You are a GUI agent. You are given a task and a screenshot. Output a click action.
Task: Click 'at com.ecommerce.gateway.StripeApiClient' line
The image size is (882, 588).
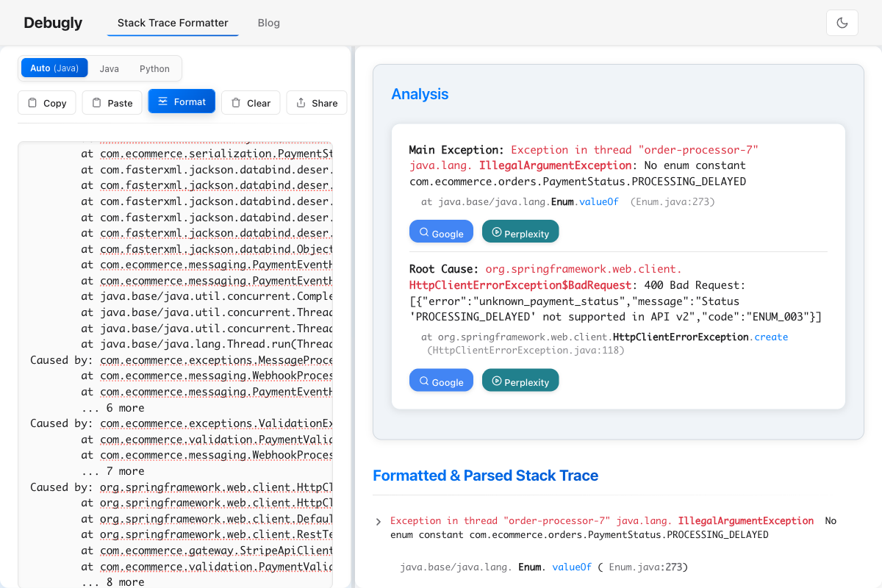[207, 551]
